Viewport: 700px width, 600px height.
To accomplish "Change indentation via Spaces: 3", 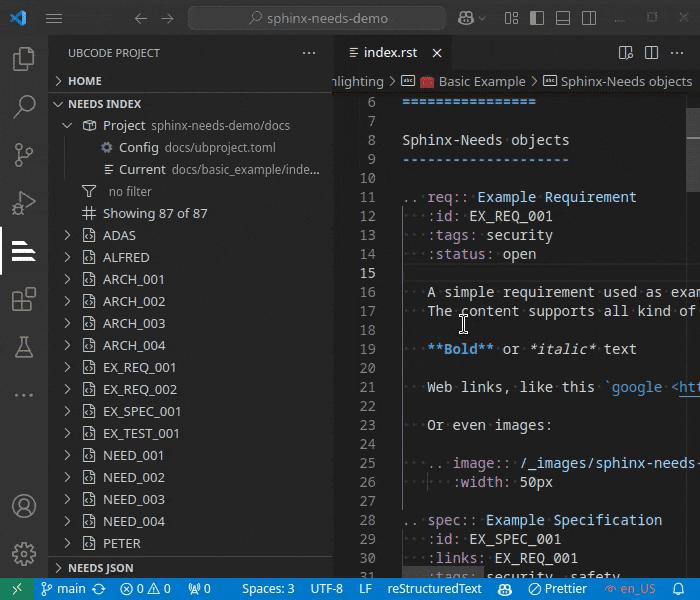I will [x=268, y=589].
